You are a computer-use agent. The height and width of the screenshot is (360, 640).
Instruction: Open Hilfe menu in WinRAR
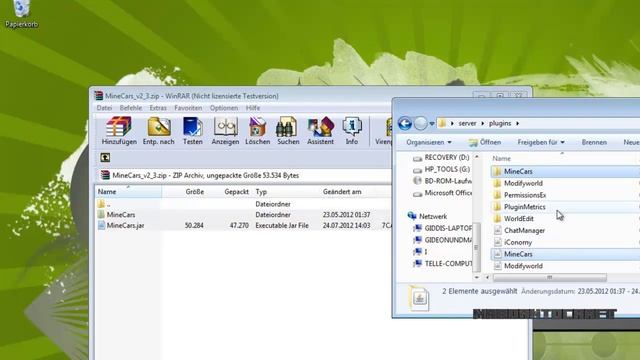[253, 108]
